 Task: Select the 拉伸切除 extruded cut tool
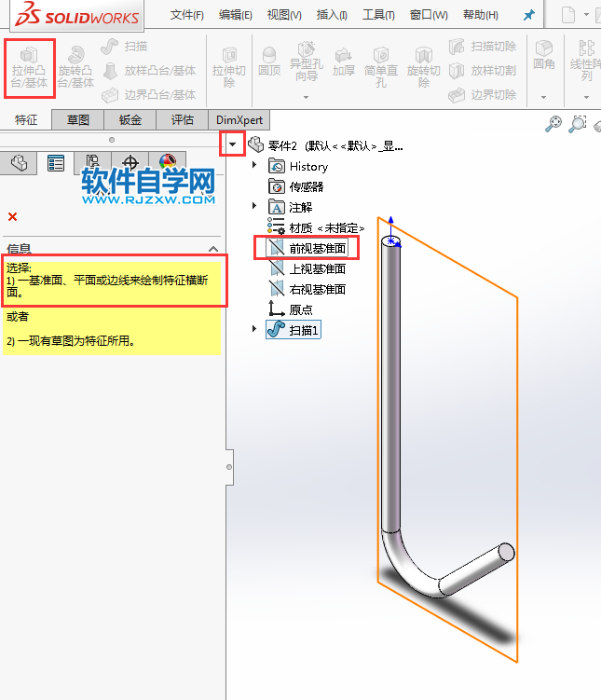click(229, 68)
